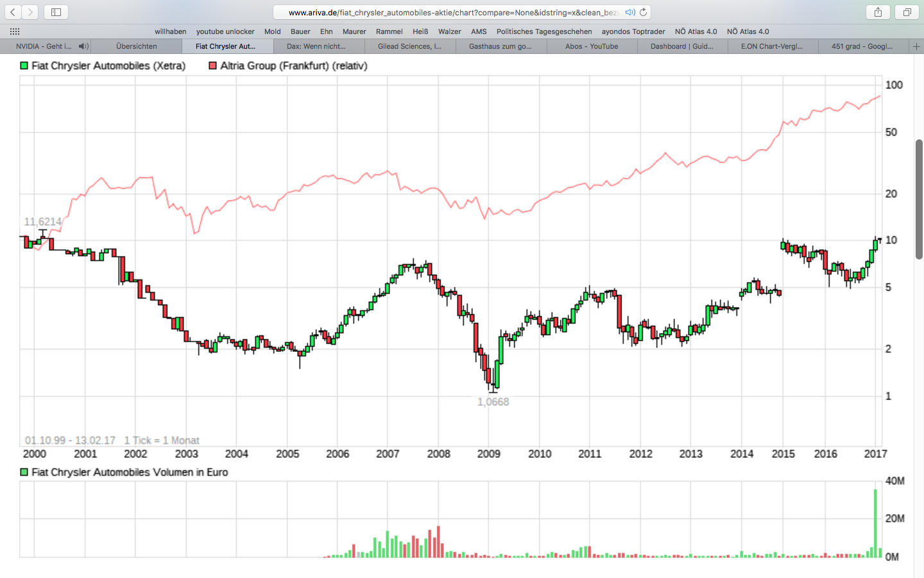Click the ariva.de address bar
This screenshot has height=578, width=924.
[462, 12]
